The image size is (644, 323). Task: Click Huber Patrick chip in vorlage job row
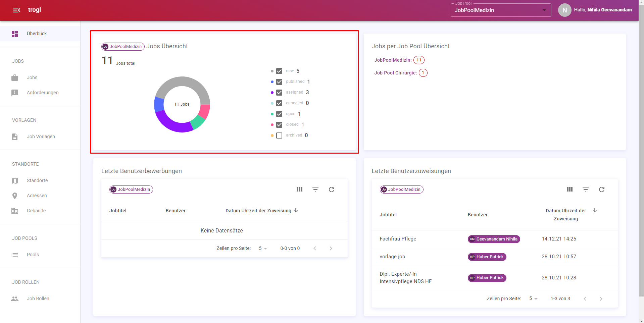[487, 257]
